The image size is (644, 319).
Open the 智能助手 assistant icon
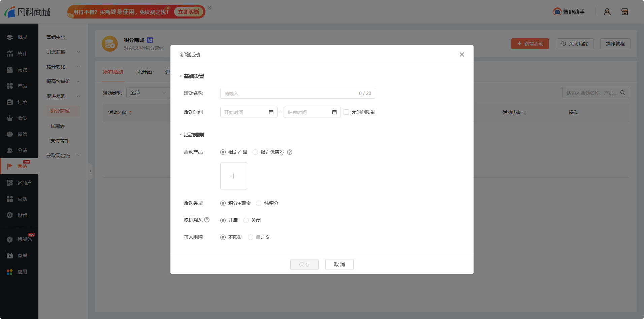coord(569,11)
